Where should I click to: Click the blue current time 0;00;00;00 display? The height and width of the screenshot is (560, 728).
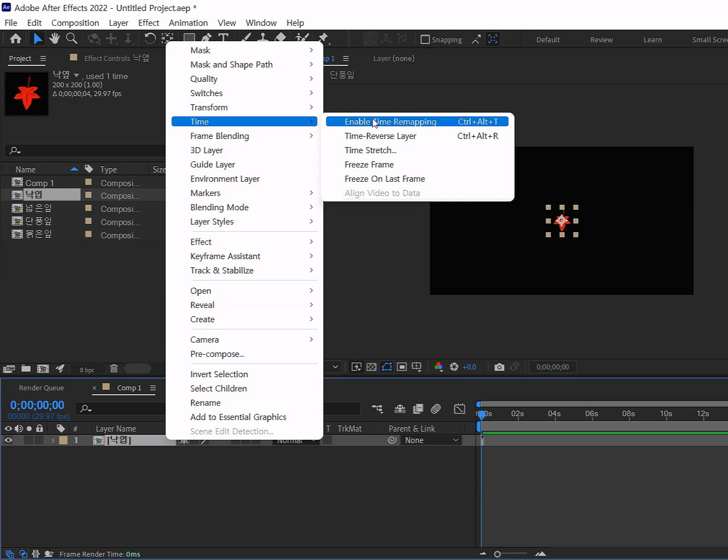point(37,405)
